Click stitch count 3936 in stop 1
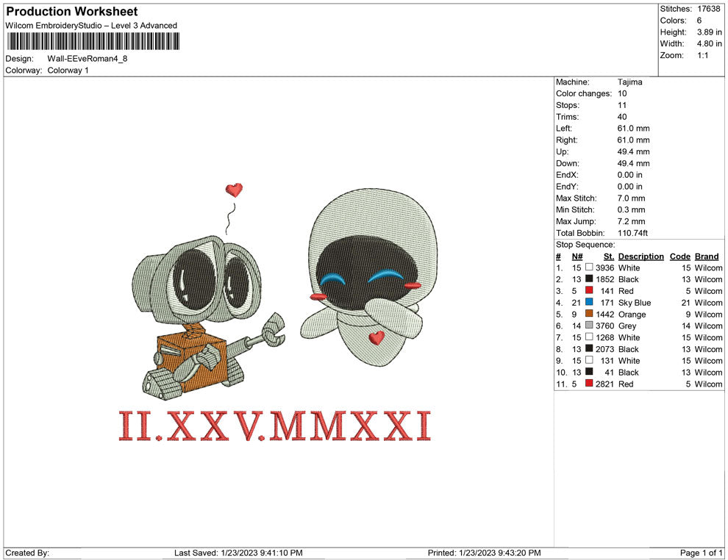This screenshot has height=560, width=728. tap(605, 268)
